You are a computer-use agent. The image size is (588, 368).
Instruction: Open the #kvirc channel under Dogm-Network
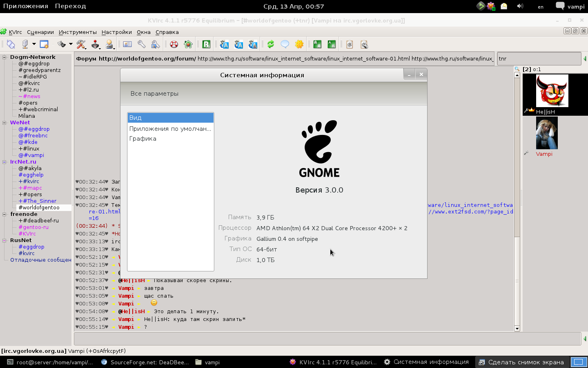click(29, 83)
